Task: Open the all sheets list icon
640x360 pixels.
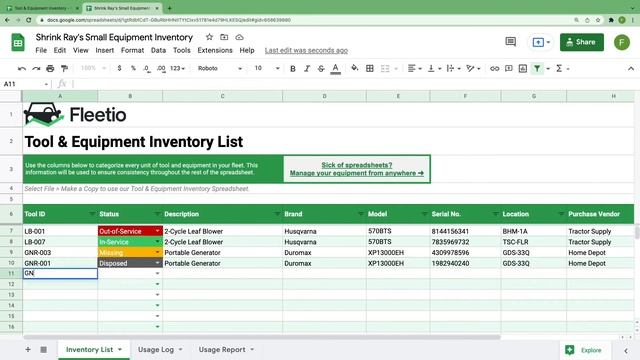Action: 43,349
